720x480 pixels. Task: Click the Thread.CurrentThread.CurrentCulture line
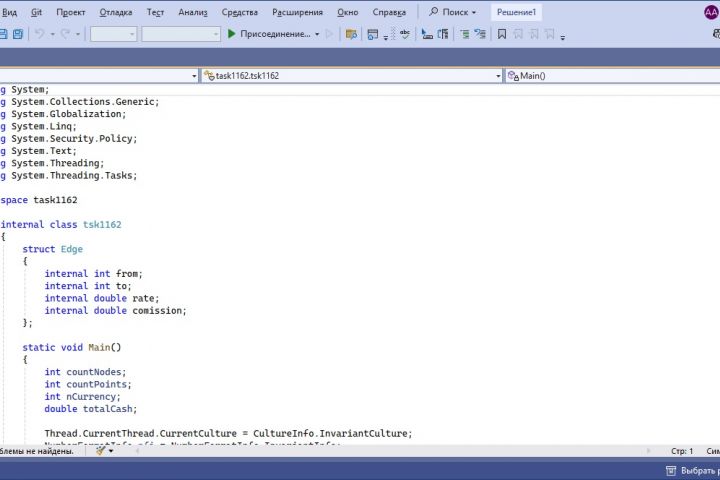pos(228,434)
